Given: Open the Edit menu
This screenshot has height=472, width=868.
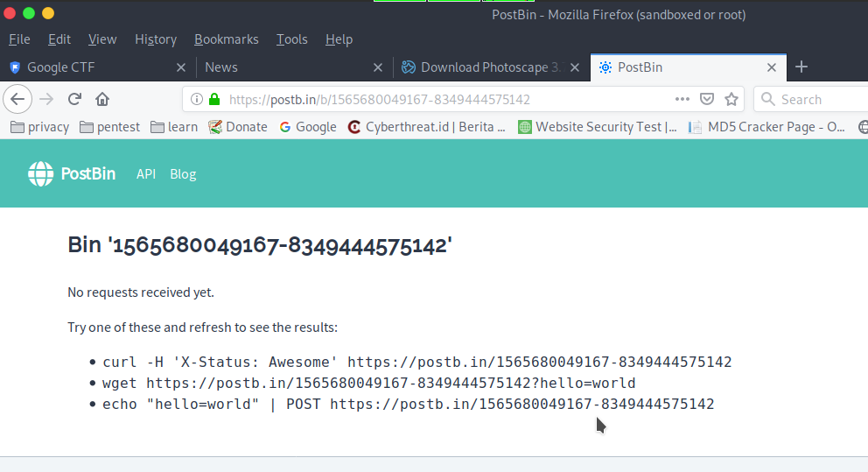Looking at the screenshot, I should (x=59, y=39).
